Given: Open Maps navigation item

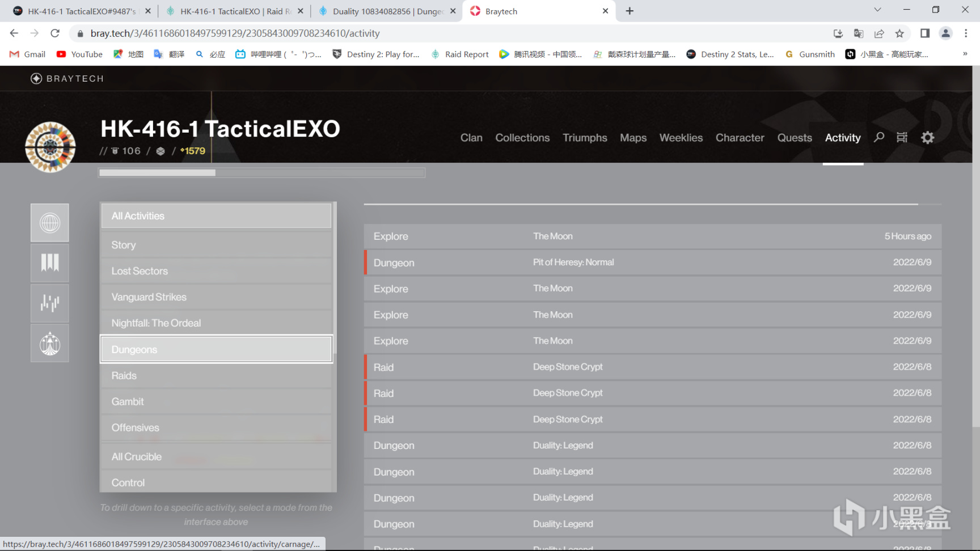Looking at the screenshot, I should [x=633, y=138].
